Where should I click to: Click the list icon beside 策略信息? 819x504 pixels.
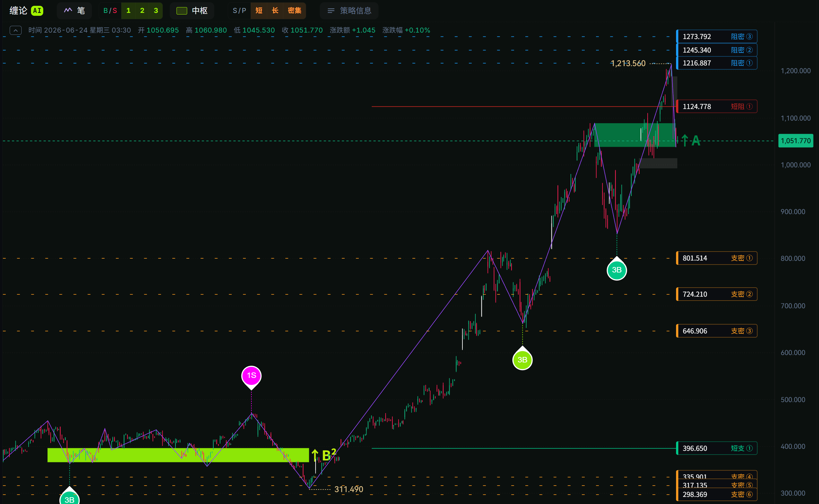click(331, 11)
